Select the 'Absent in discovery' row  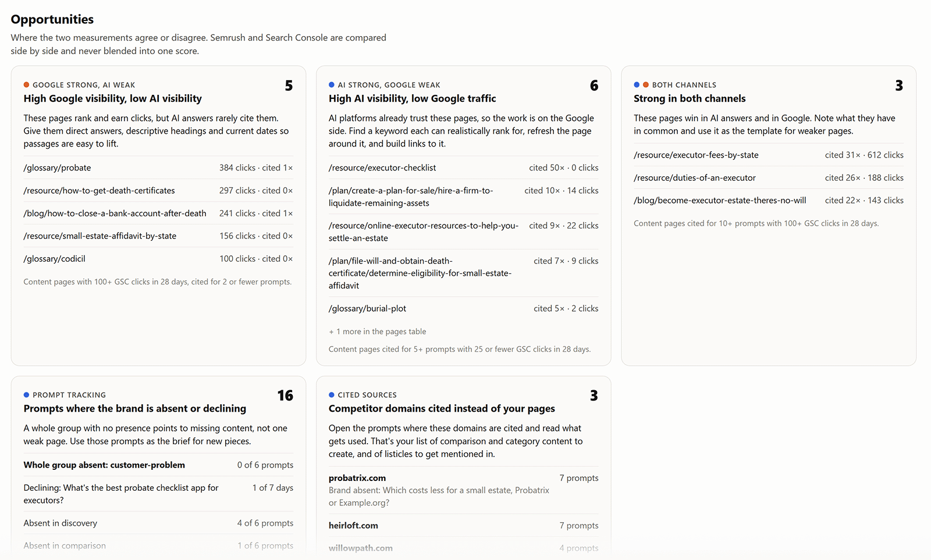tap(158, 523)
